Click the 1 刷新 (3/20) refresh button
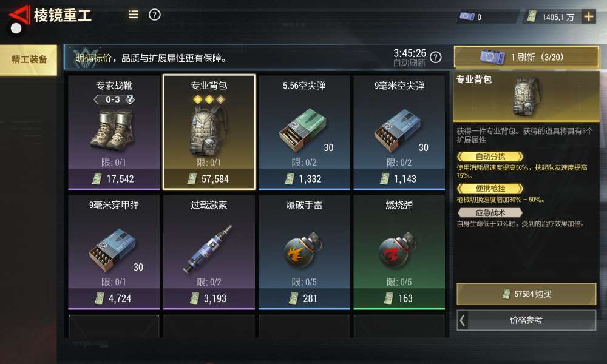Screen dimensions: 607x364 click(x=526, y=57)
